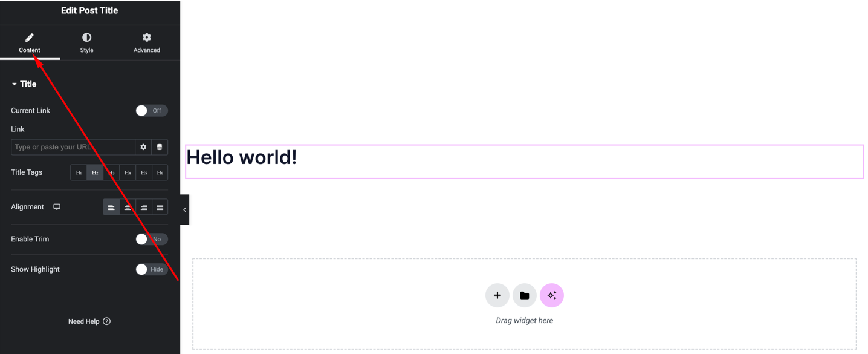Turn on Show Highlight toggle
Image resolution: width=868 pixels, height=354 pixels.
pyautogui.click(x=152, y=269)
